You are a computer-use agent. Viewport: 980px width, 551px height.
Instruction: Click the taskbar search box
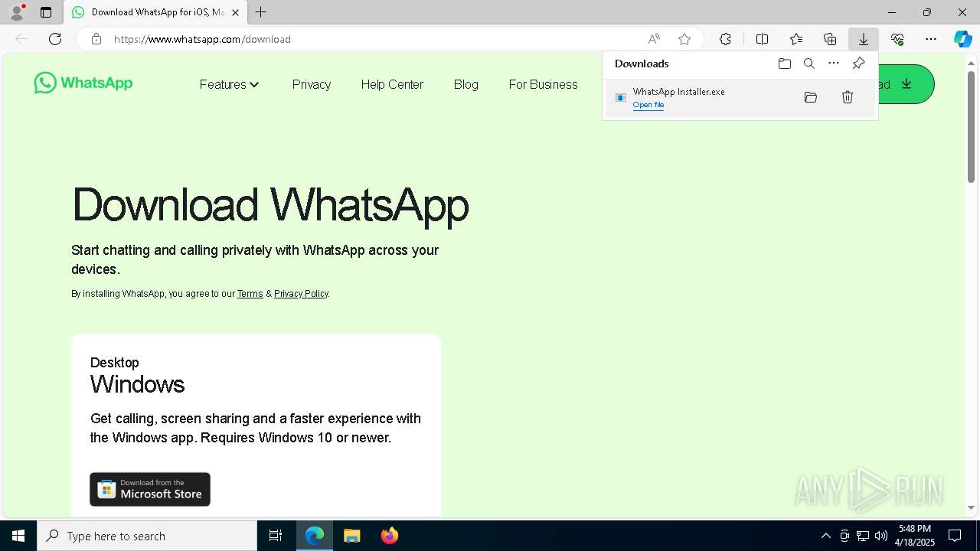tap(147, 536)
